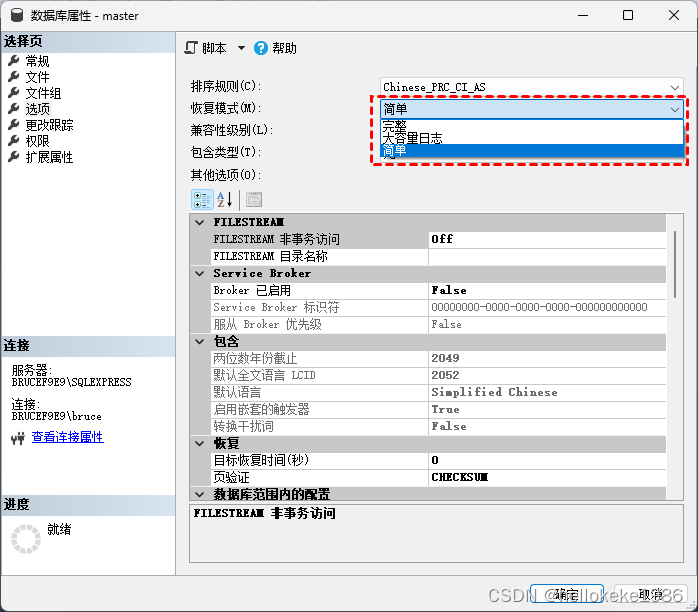The width and height of the screenshot is (698, 612).
Task: Select the 转换干扰词 row
Action: [438, 426]
